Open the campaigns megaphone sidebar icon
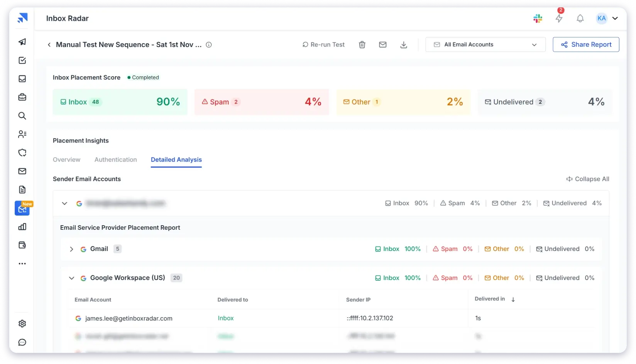The width and height of the screenshot is (636, 364). [22, 42]
